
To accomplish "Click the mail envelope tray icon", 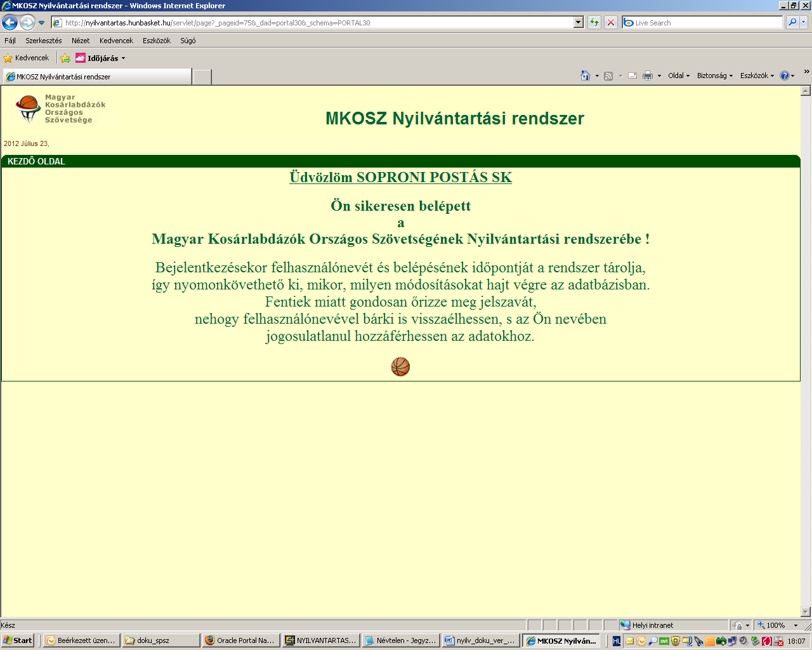I will 629,641.
